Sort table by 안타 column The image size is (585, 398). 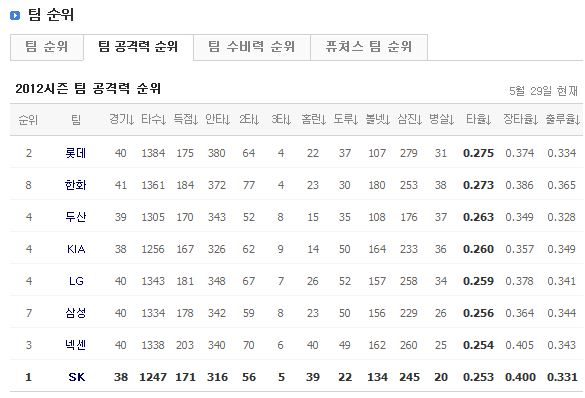click(218, 119)
